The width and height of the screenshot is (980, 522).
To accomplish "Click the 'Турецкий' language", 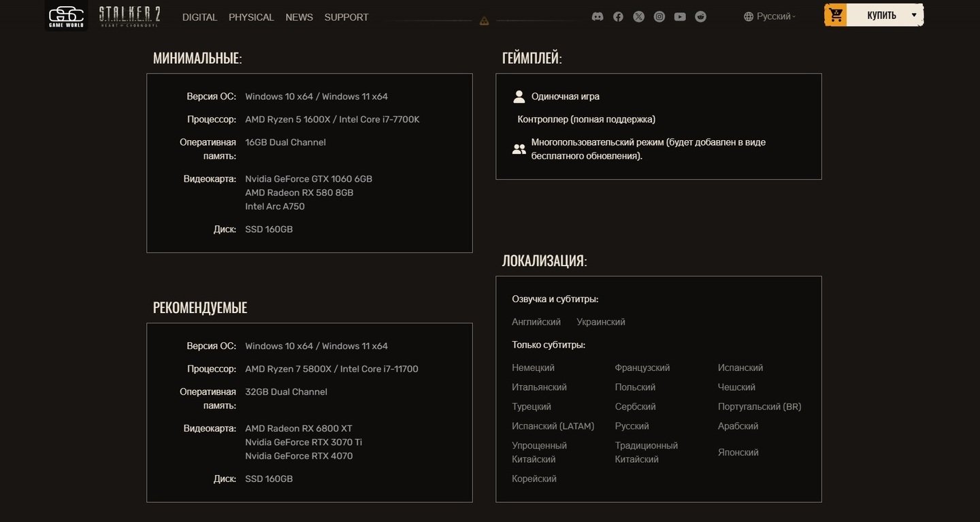I will pos(532,407).
